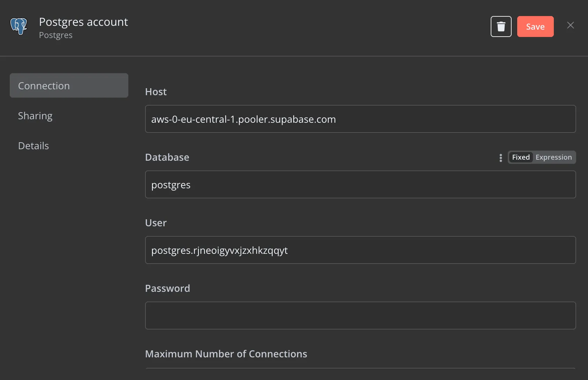Focus the Database input containing postgres
The height and width of the screenshot is (380, 588).
(360, 185)
